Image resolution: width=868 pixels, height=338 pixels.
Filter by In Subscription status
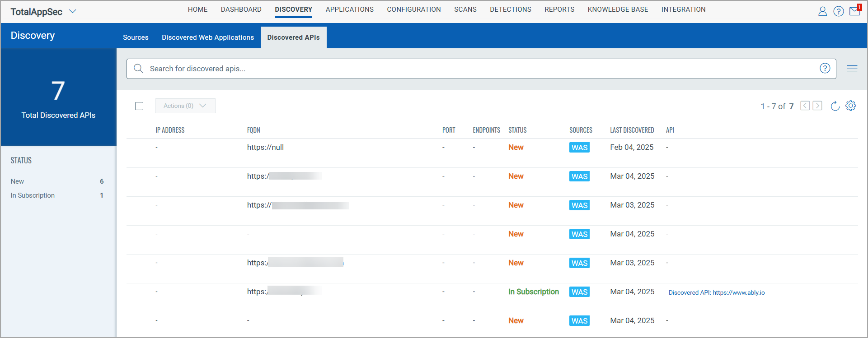tap(33, 195)
